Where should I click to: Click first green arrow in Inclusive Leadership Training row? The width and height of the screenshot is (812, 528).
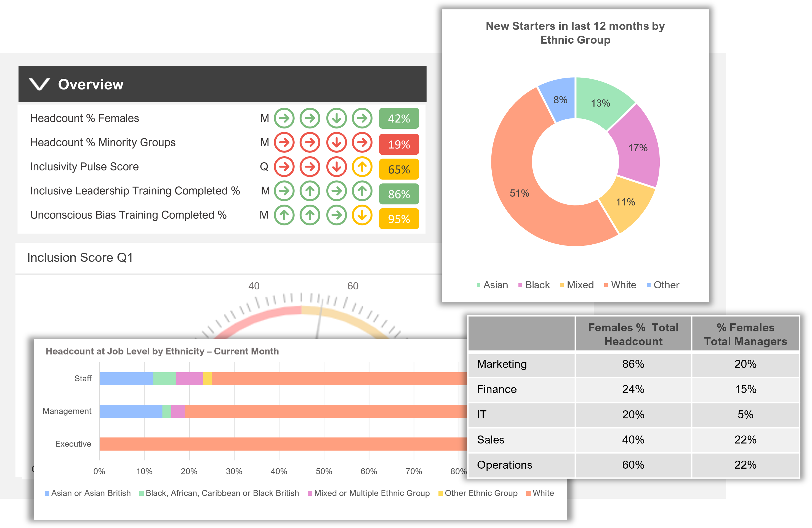284,191
